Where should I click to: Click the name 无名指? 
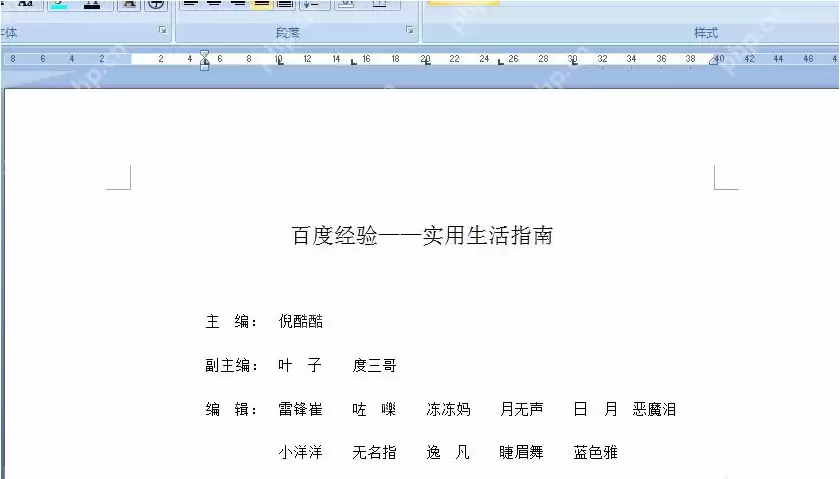(x=374, y=452)
